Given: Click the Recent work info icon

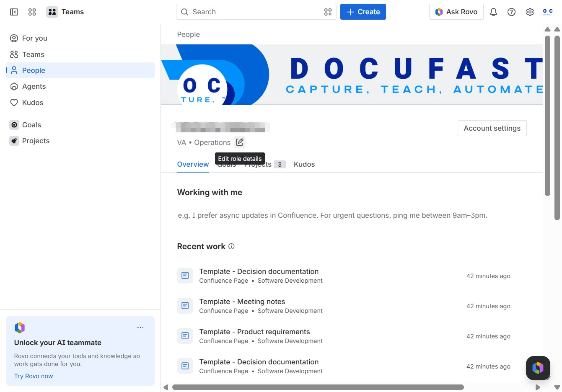Looking at the screenshot, I should point(231,246).
